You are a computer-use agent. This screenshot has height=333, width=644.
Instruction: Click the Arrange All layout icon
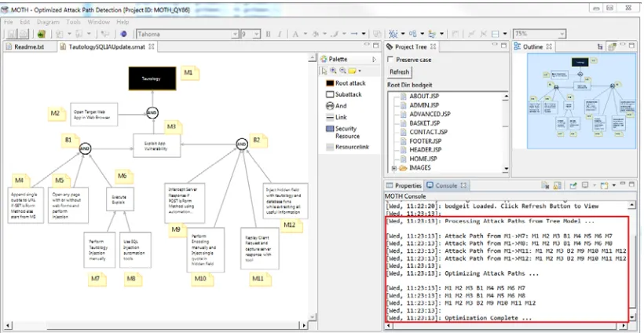413,34
